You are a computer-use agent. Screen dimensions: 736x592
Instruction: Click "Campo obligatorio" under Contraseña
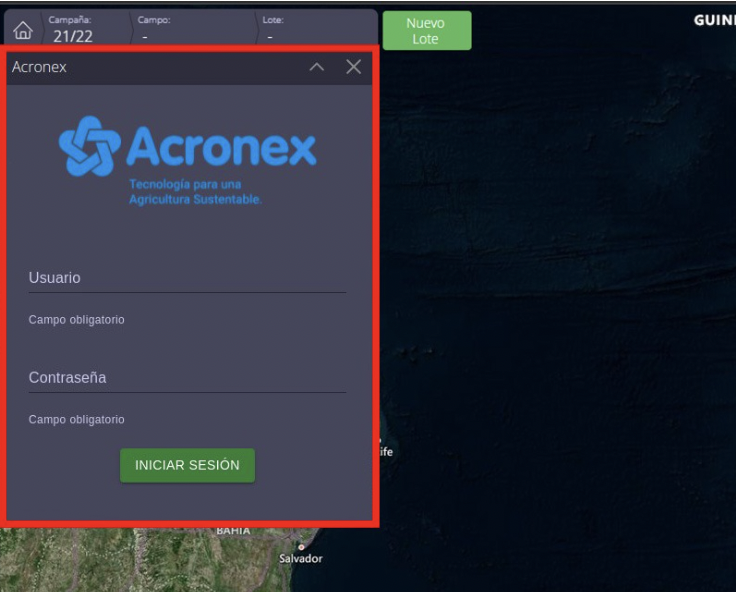(x=77, y=420)
